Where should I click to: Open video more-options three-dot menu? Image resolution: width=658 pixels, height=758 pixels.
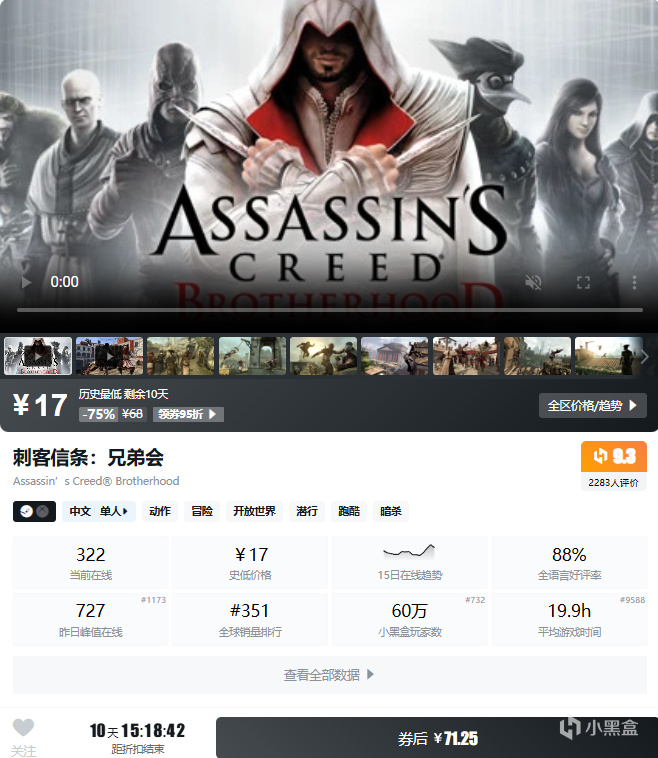tap(634, 282)
